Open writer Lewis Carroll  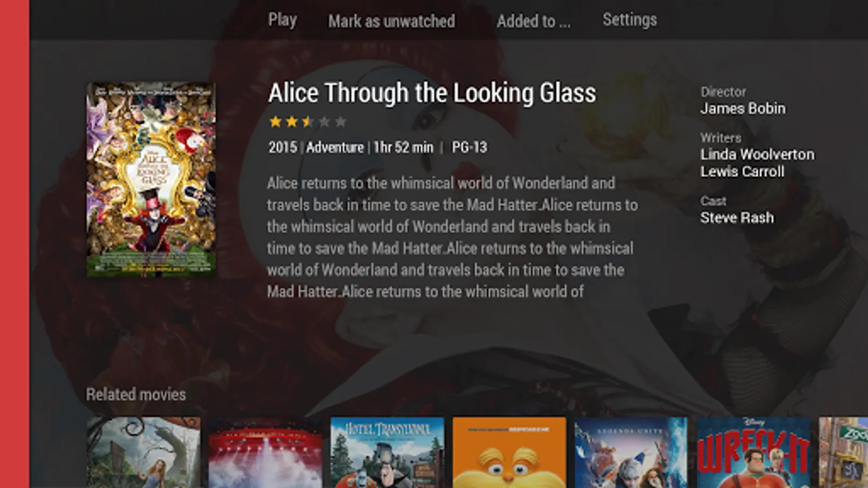(x=742, y=171)
